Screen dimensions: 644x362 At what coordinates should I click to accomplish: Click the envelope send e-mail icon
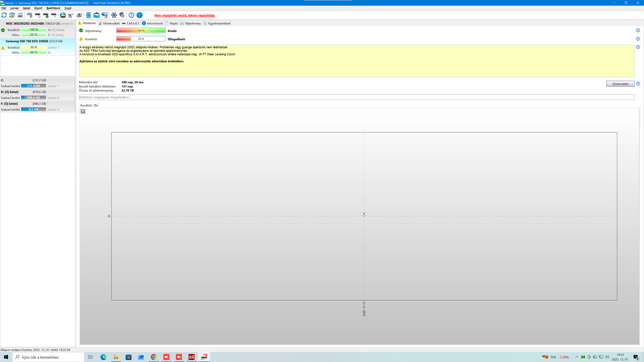(96, 15)
